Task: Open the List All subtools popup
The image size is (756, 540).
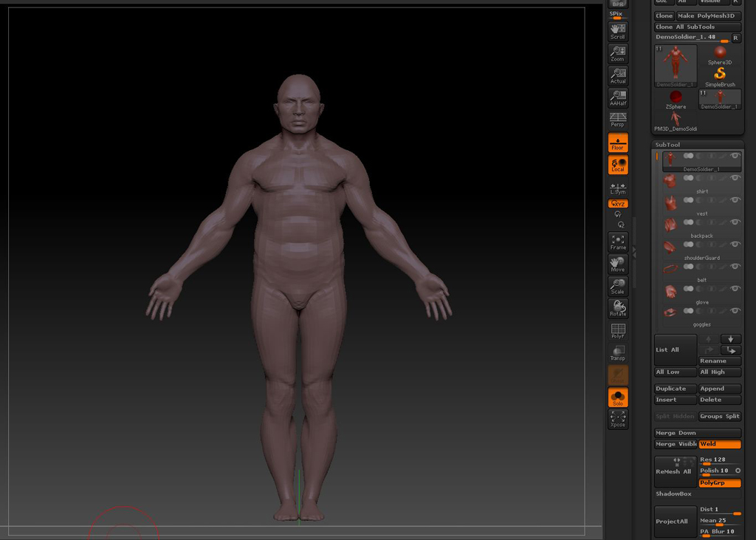Action: point(675,350)
